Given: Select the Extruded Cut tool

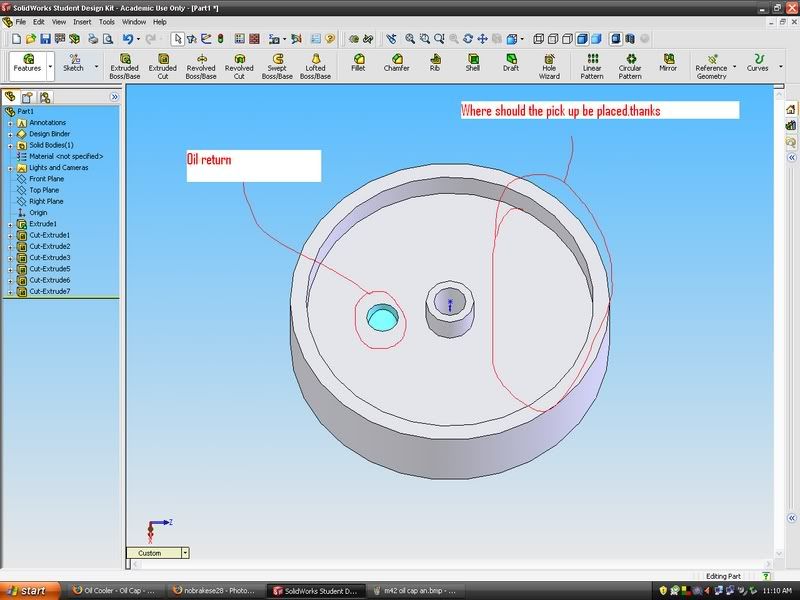Looking at the screenshot, I should pyautogui.click(x=162, y=66).
